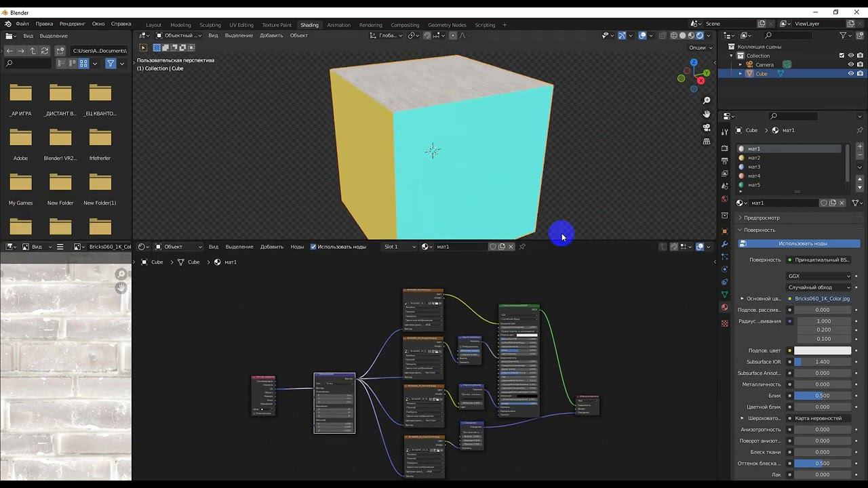Switch to the Geometry Nodes workspace tab
868x488 pixels.
(x=447, y=25)
